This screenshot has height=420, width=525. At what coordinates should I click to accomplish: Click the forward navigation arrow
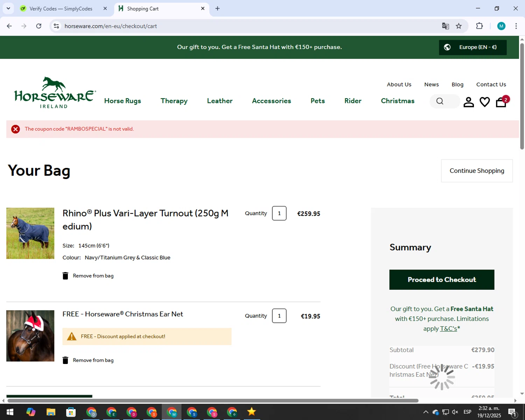24,26
